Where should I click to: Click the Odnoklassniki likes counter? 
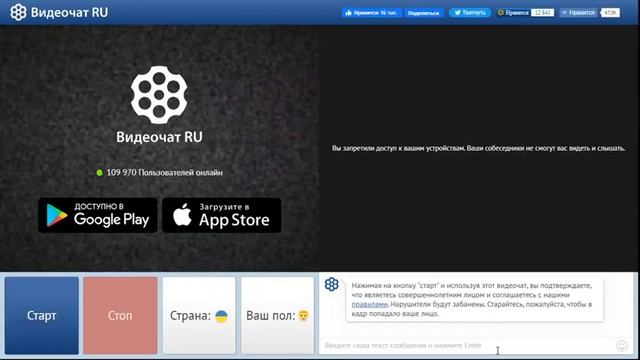[542, 13]
